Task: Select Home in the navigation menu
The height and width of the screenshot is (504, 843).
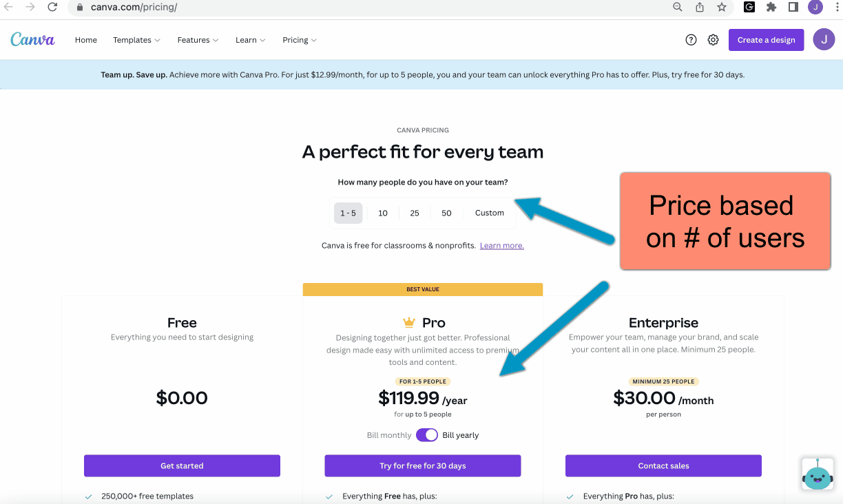Action: (85, 40)
